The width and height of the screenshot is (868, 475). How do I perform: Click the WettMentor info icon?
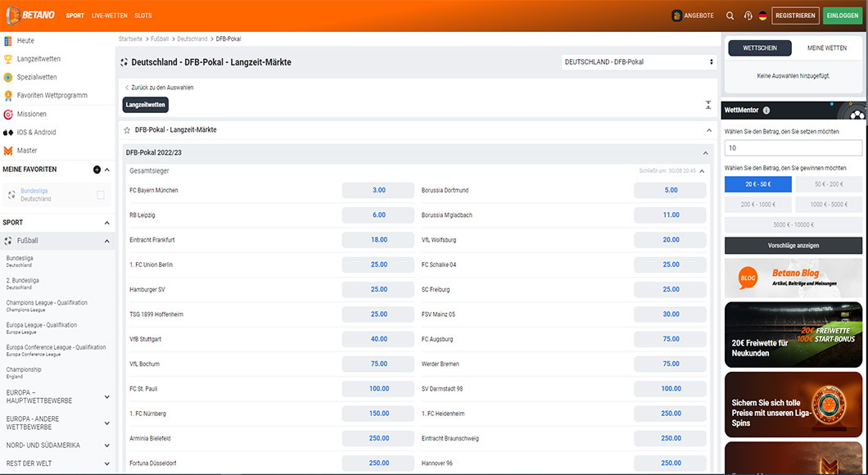coord(766,111)
